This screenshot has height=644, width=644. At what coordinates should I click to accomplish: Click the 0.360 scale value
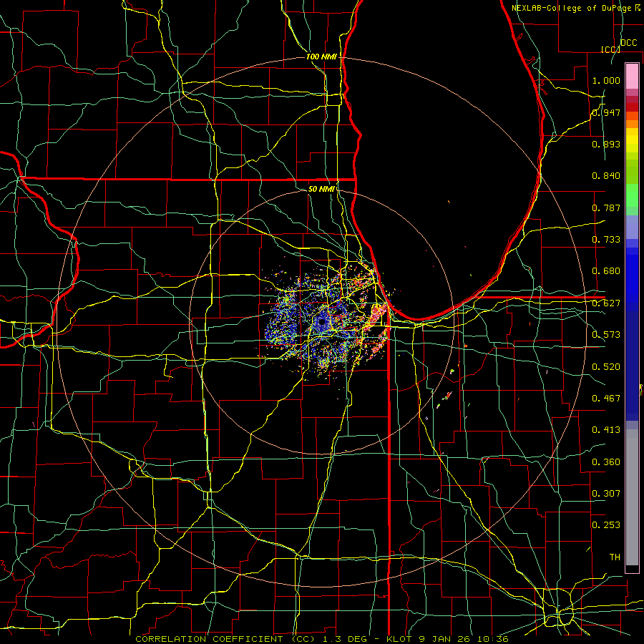point(606,462)
